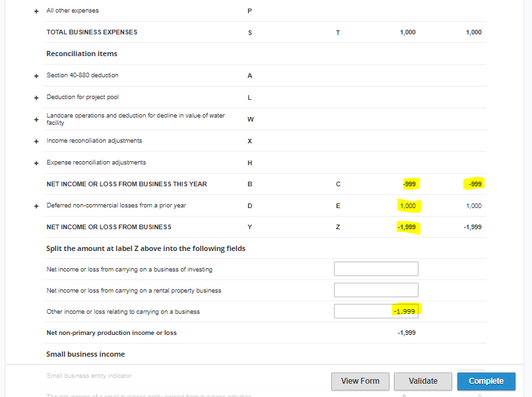
Task: Expand Expense reconciliation adjustments row
Action: point(36,163)
